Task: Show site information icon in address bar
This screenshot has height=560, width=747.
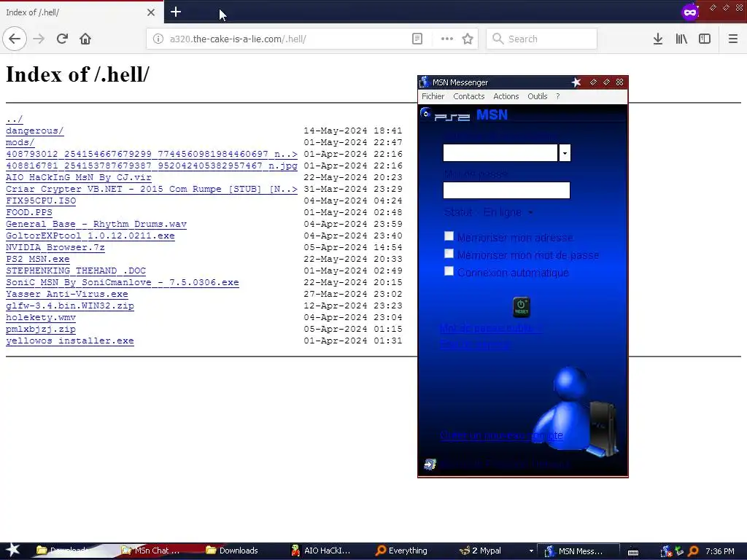Action: click(x=158, y=39)
